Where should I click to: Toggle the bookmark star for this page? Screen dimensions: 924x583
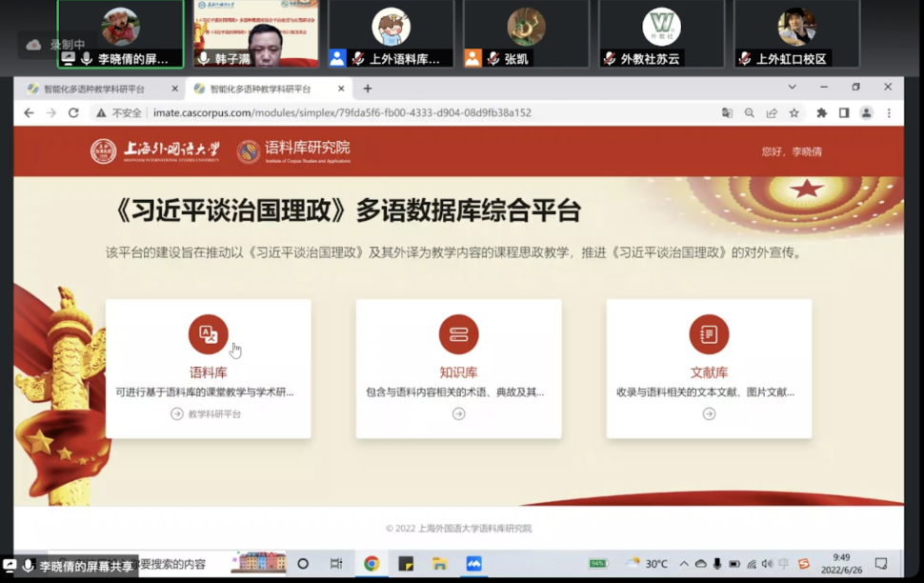pyautogui.click(x=795, y=112)
